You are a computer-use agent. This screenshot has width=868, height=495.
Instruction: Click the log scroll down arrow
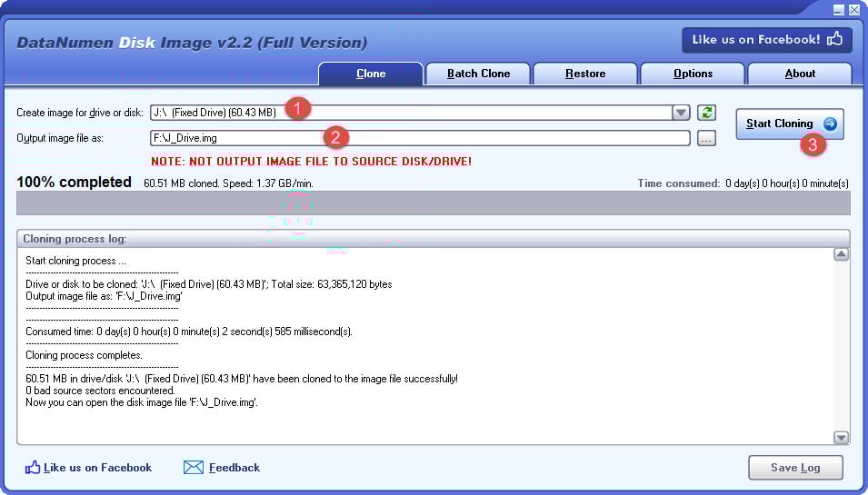[841, 438]
